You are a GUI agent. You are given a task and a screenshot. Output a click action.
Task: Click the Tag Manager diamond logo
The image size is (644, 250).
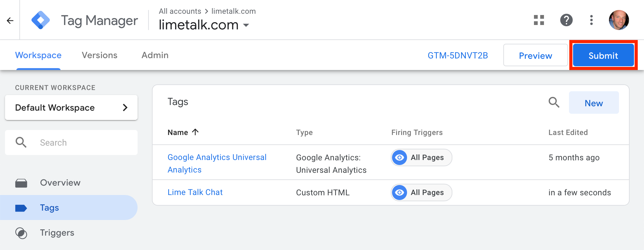[41, 20]
